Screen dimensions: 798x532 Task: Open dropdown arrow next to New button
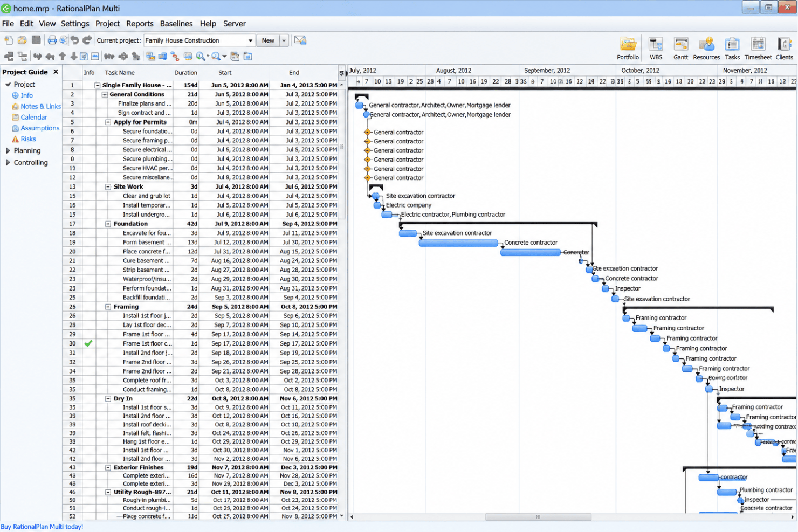pos(284,40)
